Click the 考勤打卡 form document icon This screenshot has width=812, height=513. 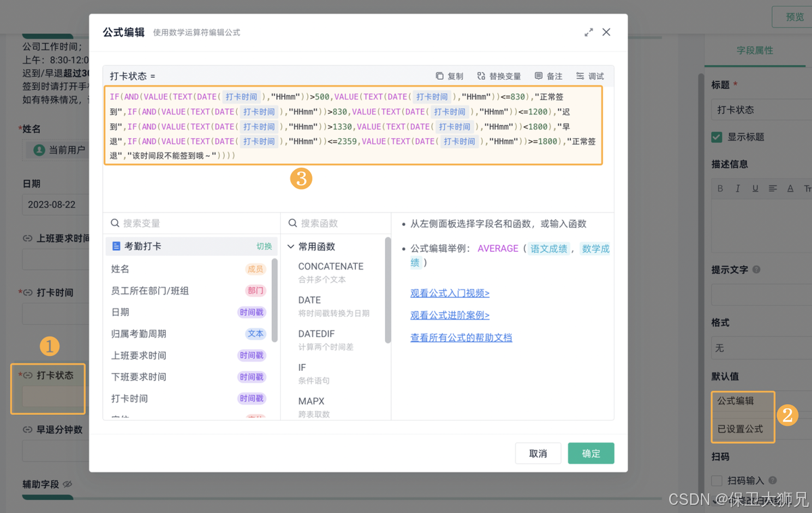(116, 246)
